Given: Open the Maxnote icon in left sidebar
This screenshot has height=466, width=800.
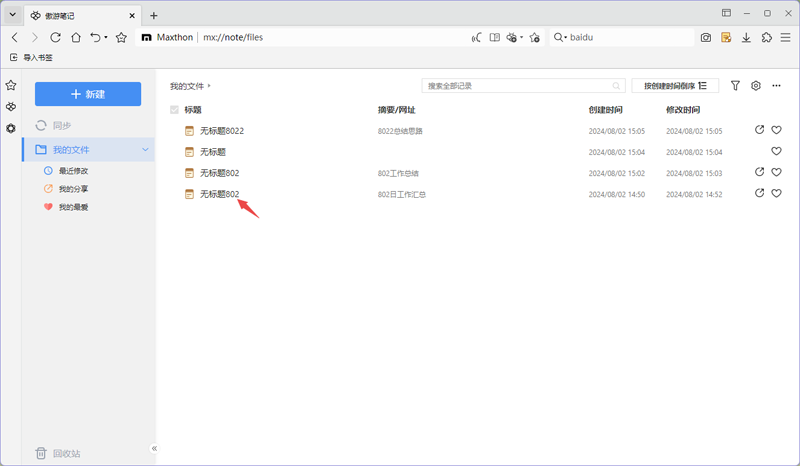Looking at the screenshot, I should 11,107.
